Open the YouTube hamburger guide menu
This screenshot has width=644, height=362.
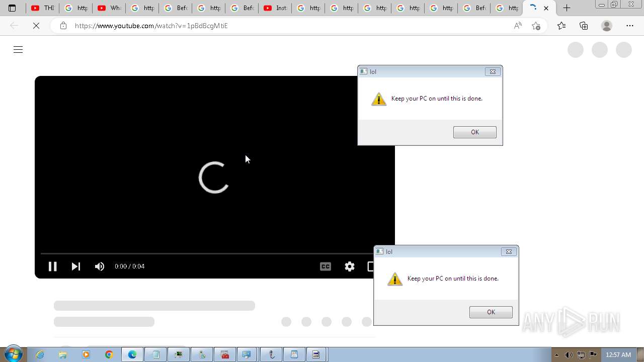click(18, 49)
